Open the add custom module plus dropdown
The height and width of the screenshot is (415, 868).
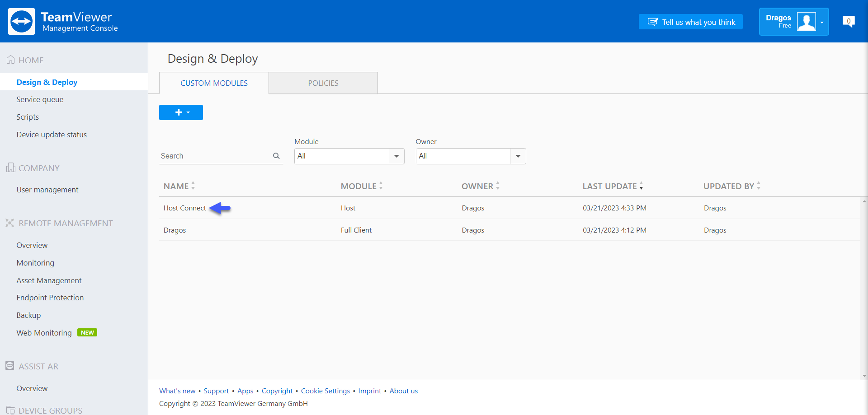point(181,112)
